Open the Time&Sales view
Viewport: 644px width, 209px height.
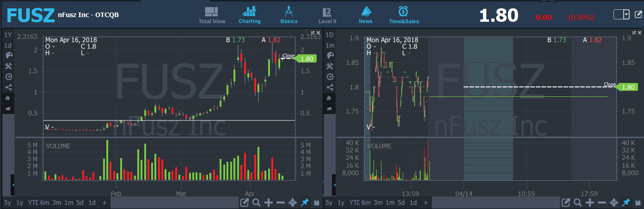pos(403,15)
